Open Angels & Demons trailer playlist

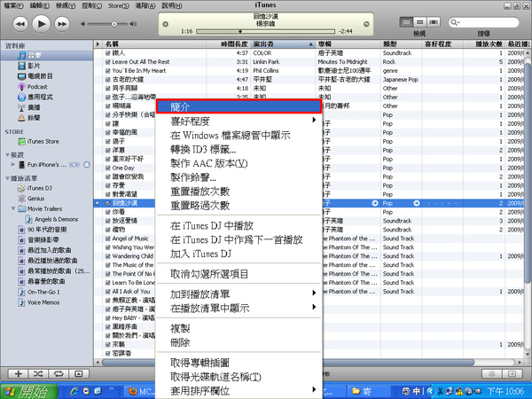tap(57, 220)
